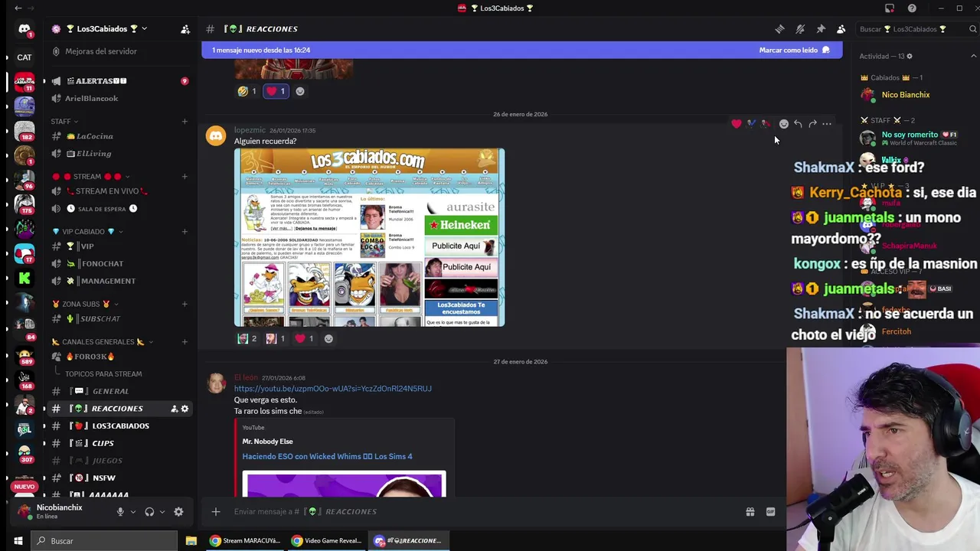Add channel plus in STAFF category
Image resolution: width=980 pixels, height=551 pixels.
pyautogui.click(x=185, y=122)
